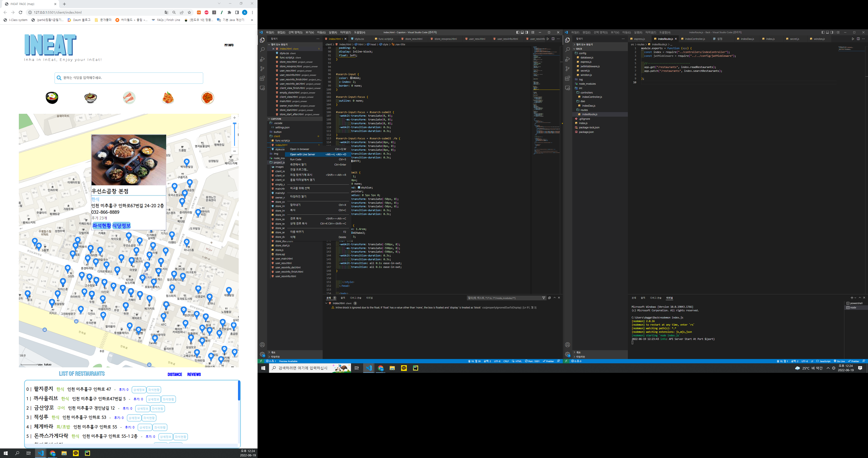
Task: Collapse the CAPSTON folder section
Action: point(276,119)
